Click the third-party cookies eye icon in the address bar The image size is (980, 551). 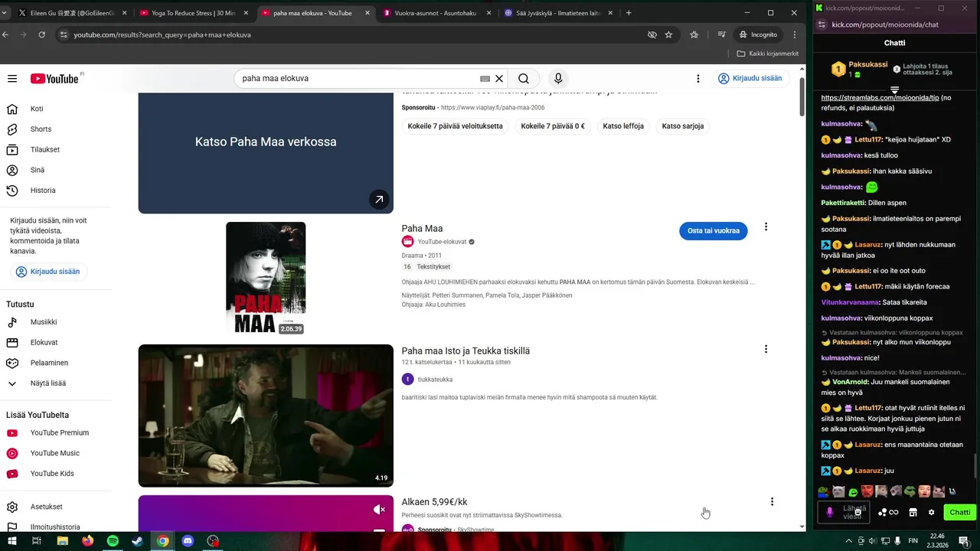[652, 34]
